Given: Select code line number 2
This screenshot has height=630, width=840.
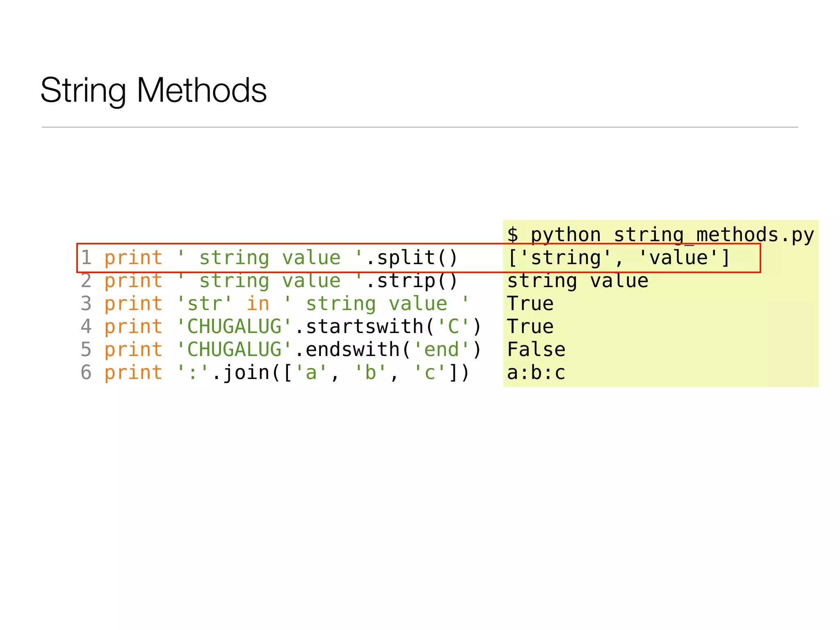Looking at the screenshot, I should point(86,281).
